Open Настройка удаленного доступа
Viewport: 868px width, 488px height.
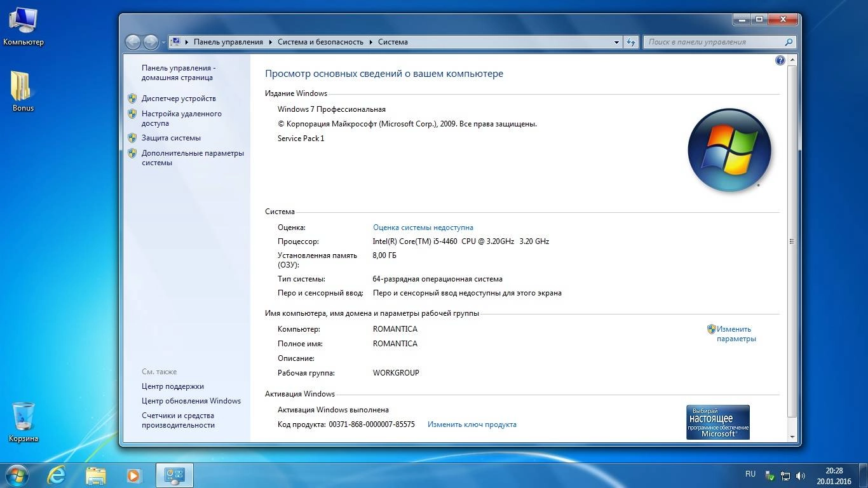[182, 118]
